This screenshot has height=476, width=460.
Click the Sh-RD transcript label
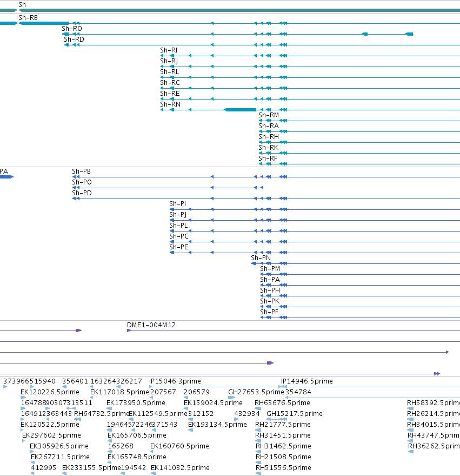point(74,39)
